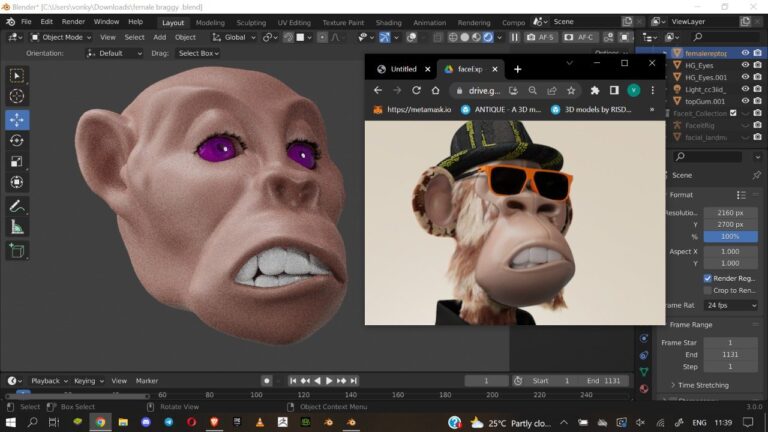Bookmark this page with star icon
The width and height of the screenshot is (768, 432).
[x=571, y=90]
